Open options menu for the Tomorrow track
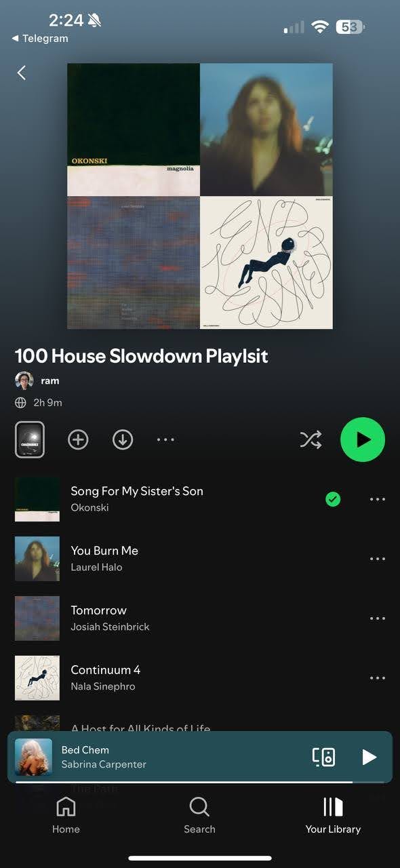This screenshot has width=400, height=868. pos(378,618)
